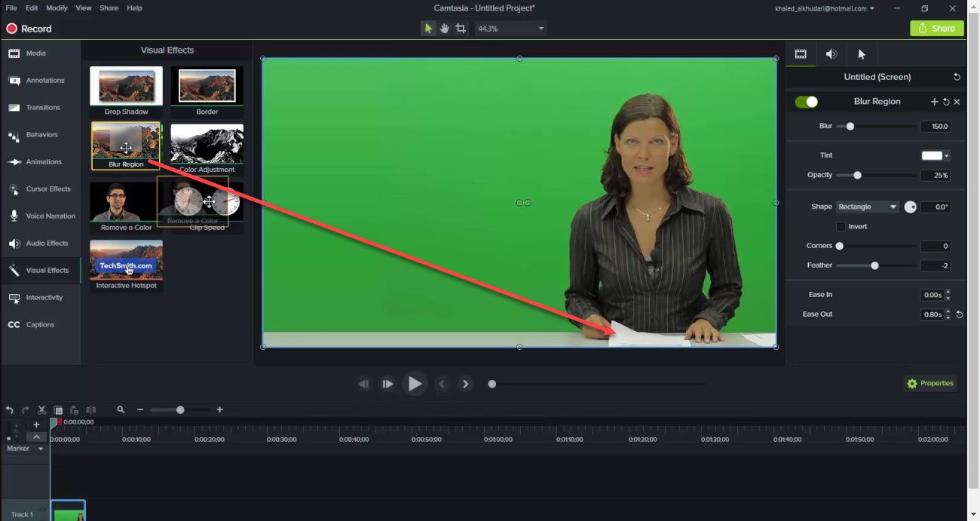Open account email dropdown
Viewport: 980px width, 521px height.
pyautogui.click(x=825, y=8)
